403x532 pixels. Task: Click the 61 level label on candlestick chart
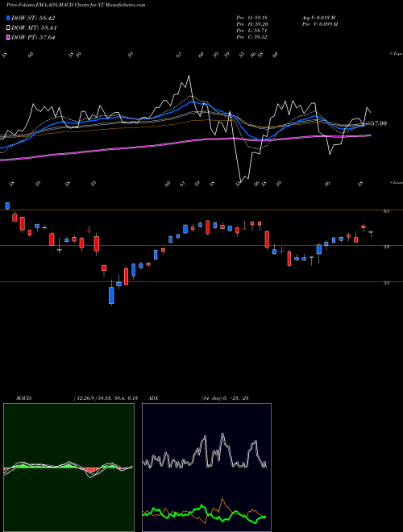(386, 211)
